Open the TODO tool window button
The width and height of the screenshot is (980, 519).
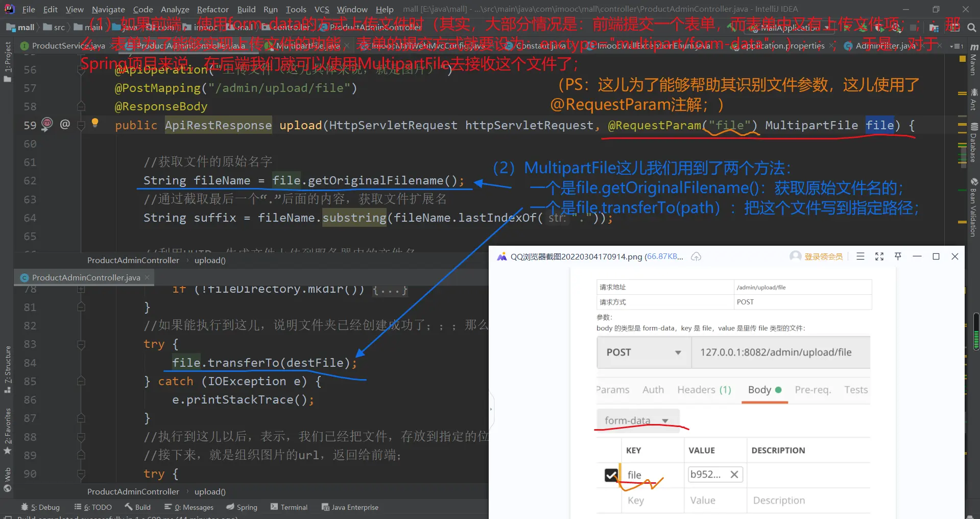tap(93, 507)
